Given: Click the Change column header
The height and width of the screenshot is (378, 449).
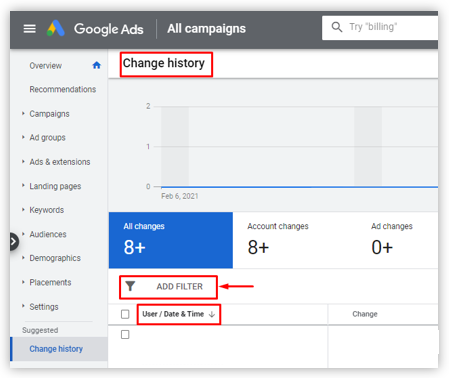Looking at the screenshot, I should click(365, 314).
